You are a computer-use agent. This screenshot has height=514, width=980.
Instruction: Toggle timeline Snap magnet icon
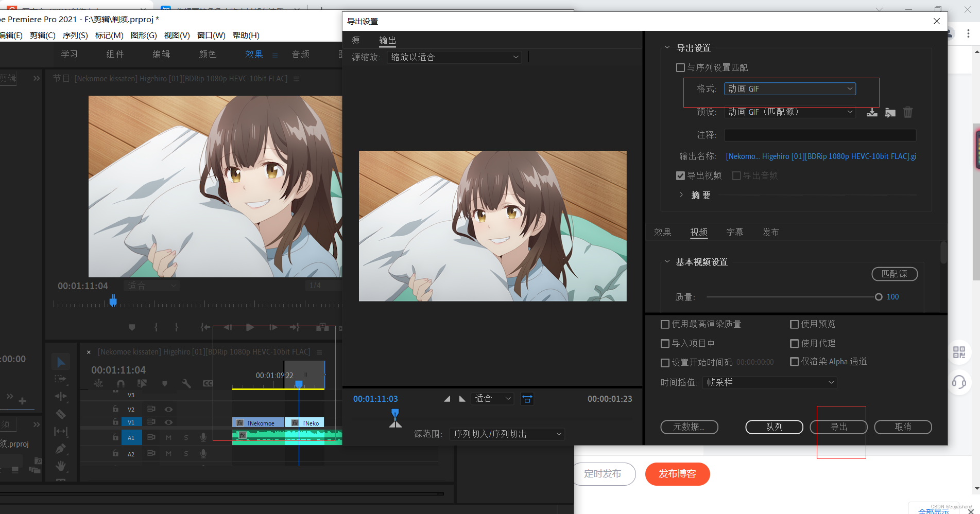[121, 383]
